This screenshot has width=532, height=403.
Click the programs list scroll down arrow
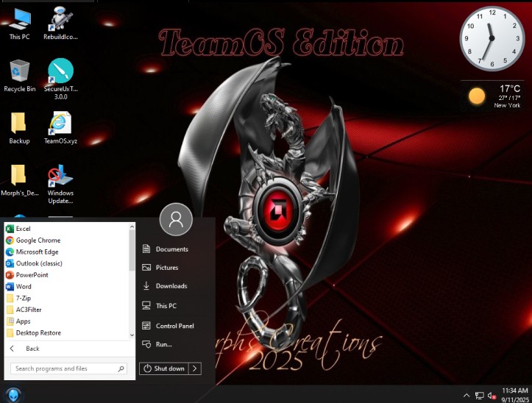tap(132, 335)
